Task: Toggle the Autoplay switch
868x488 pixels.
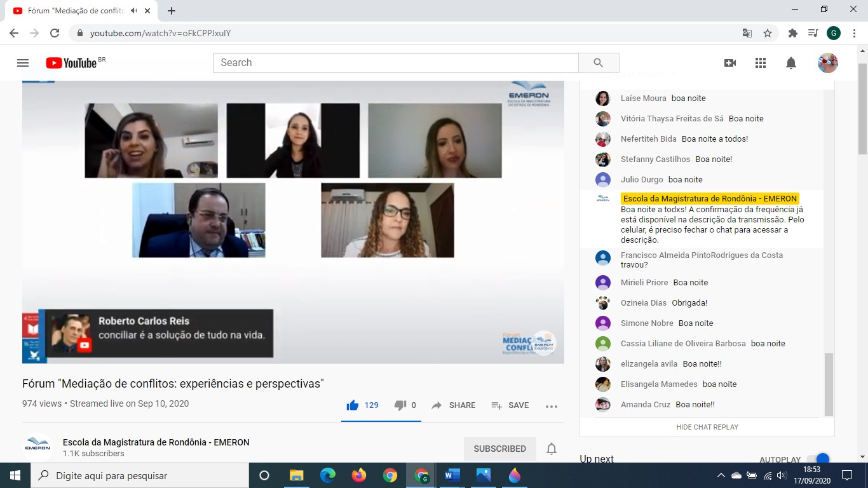Action: 819,459
